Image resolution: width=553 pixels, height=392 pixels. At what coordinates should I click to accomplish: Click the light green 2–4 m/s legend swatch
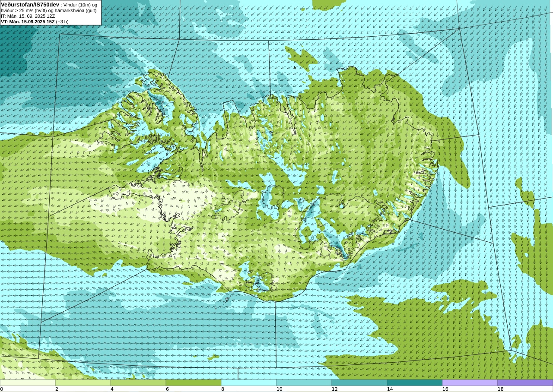coord(83,383)
